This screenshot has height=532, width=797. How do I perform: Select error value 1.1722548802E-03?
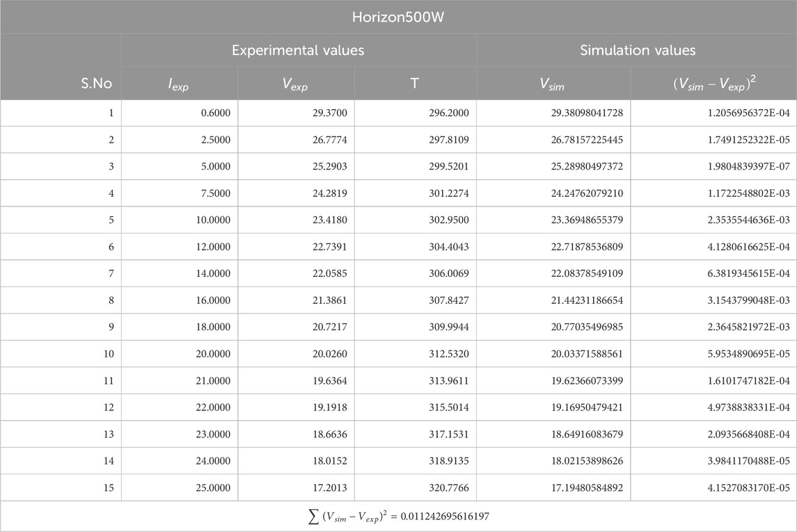coord(749,193)
